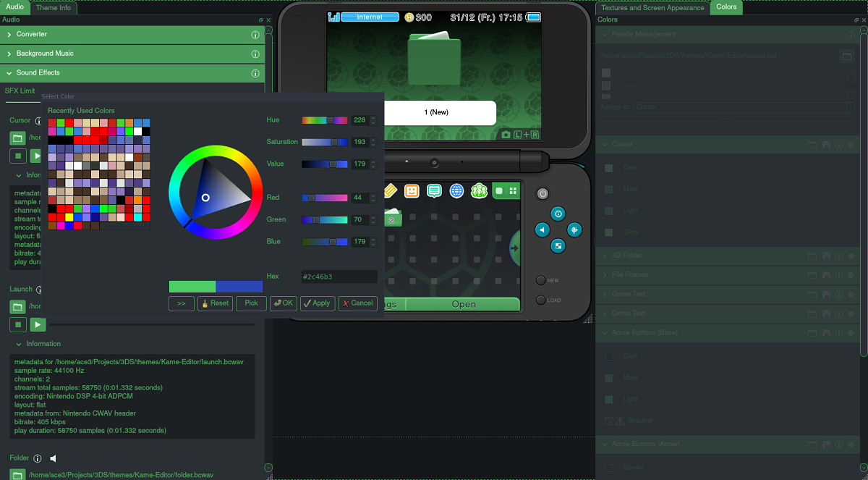Save the Cursor color group
This screenshot has height=480, width=868.
point(826,144)
